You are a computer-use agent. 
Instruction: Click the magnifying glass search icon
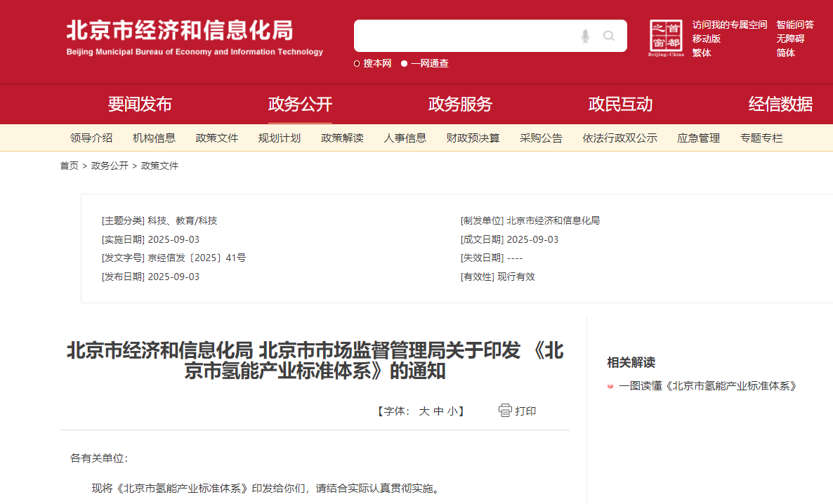(609, 36)
